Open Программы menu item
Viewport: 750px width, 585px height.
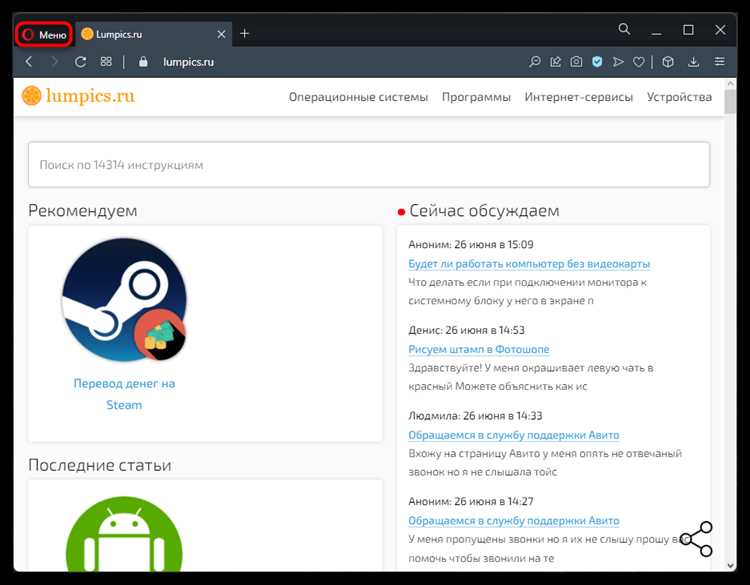coord(476,97)
